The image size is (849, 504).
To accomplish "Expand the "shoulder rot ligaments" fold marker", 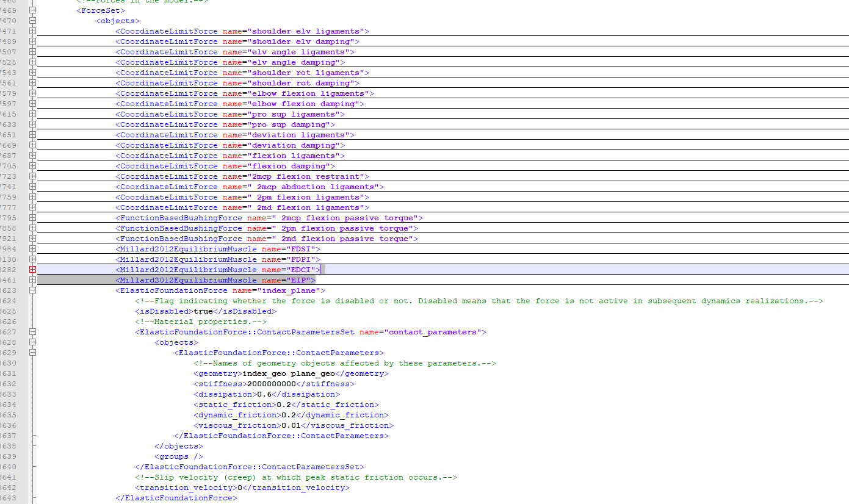I will [x=32, y=73].
